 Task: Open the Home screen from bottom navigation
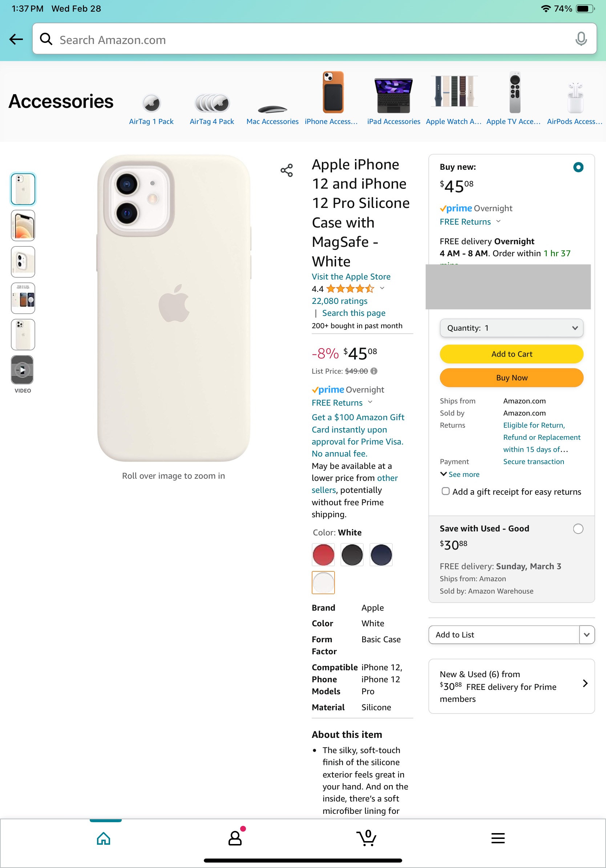click(x=103, y=839)
